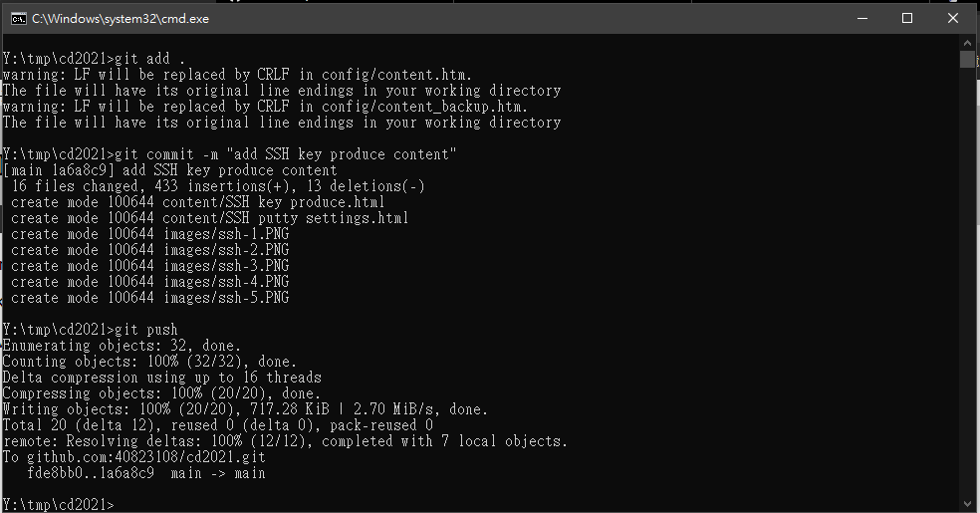The width and height of the screenshot is (980, 513).
Task: Click the scrollbar down arrow
Action: [x=967, y=504]
